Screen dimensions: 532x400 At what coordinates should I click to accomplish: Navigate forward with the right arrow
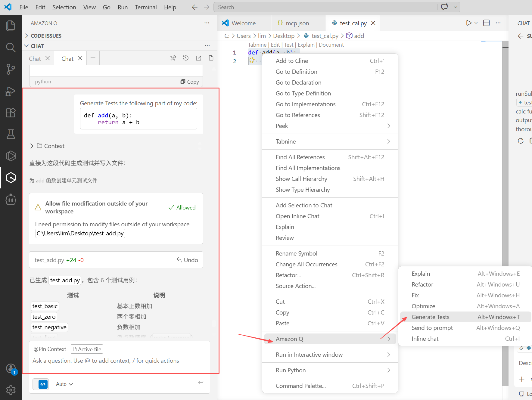click(206, 7)
